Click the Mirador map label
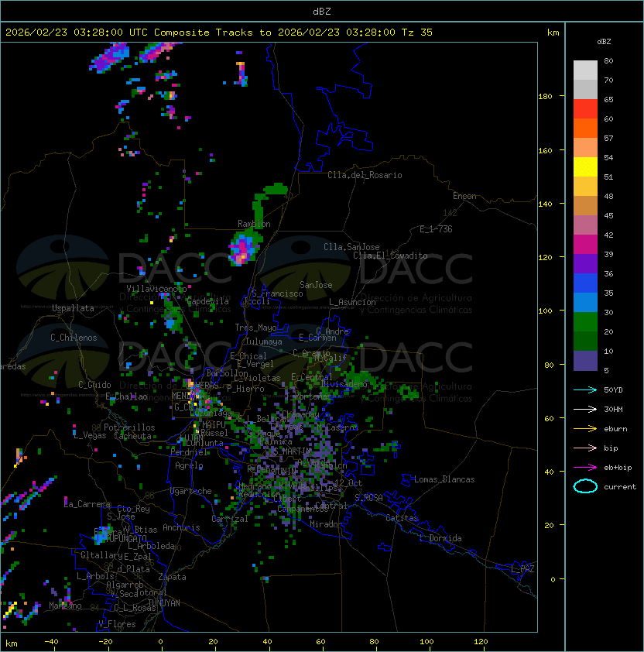Image resolution: width=644 pixels, height=652 pixels. [x=326, y=524]
